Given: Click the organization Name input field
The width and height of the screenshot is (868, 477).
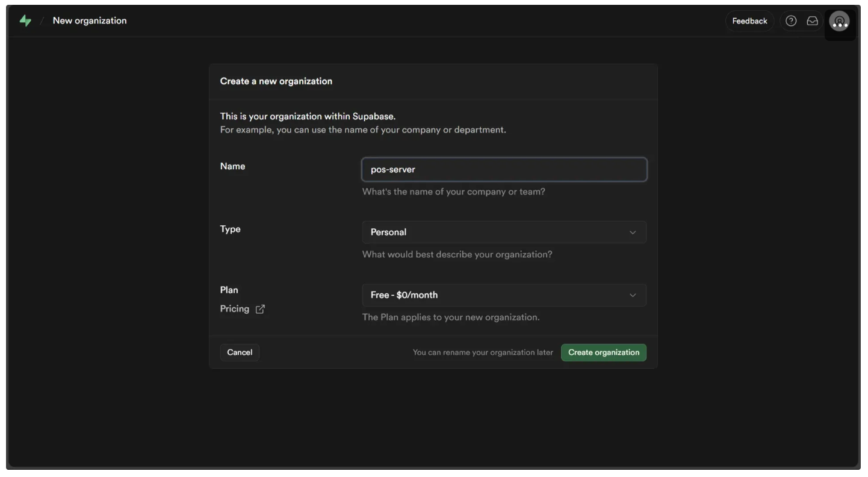Looking at the screenshot, I should 504,169.
